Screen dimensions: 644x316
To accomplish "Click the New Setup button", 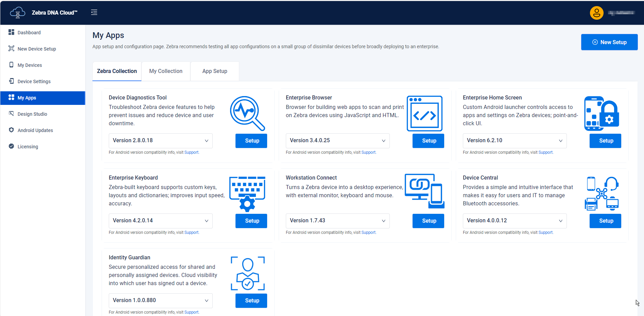I will click(x=609, y=42).
